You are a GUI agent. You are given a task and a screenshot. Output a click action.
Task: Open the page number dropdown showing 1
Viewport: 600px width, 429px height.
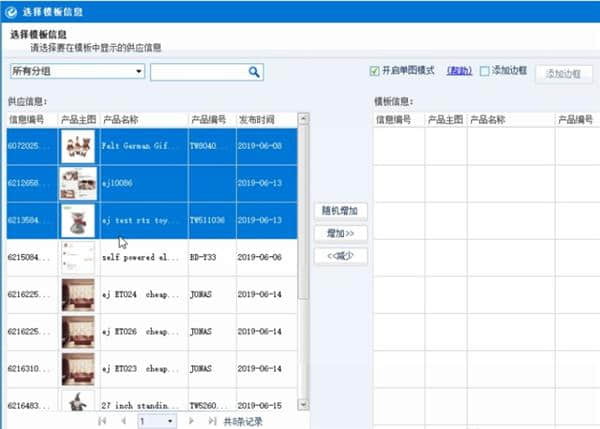pyautogui.click(x=157, y=421)
